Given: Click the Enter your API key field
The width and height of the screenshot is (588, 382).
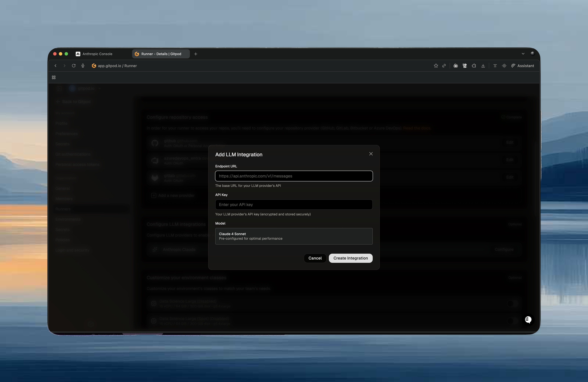Looking at the screenshot, I should 294,204.
